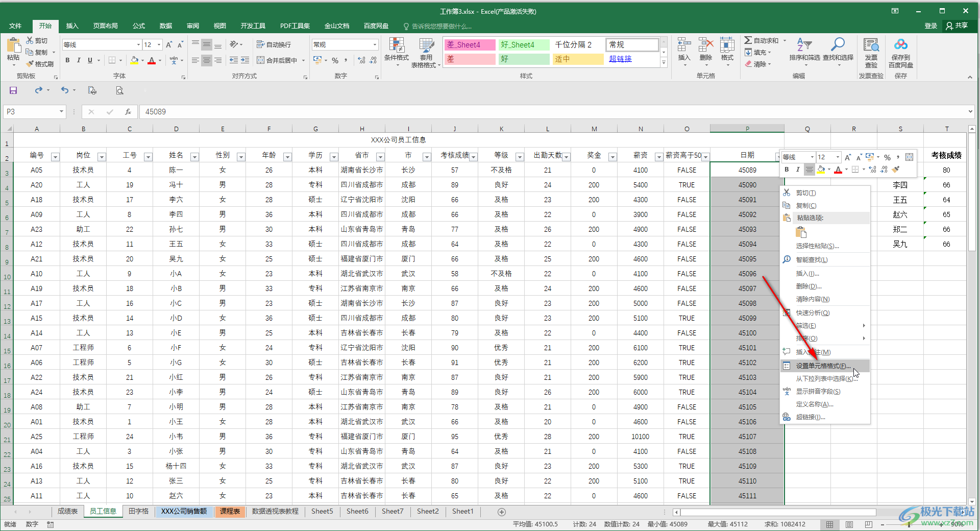This screenshot has height=531, width=980.
Task: Select 设置单元格格式 in the context menu
Action: [x=825, y=366]
